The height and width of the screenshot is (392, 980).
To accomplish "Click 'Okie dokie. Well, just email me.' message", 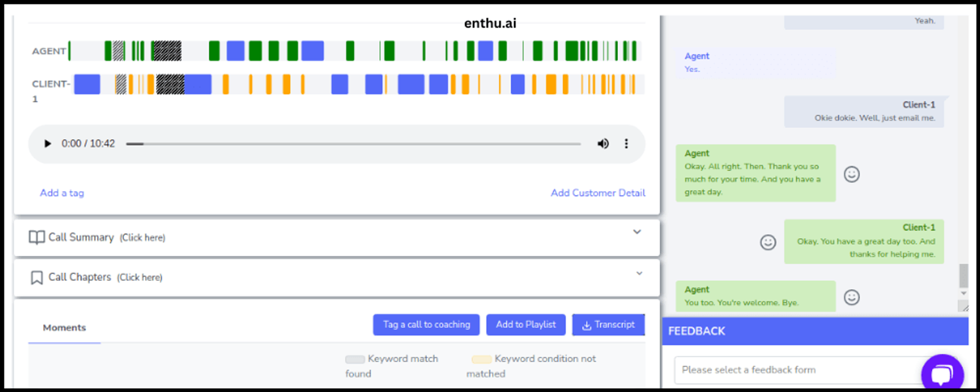I will pos(864,111).
